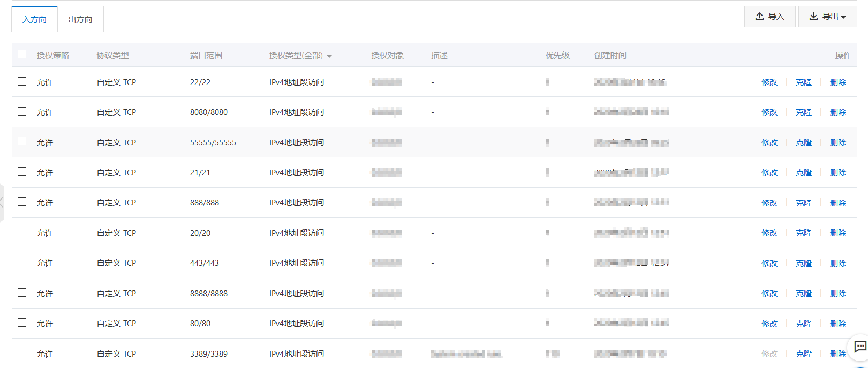Delete the 8888/8888 port rule
The width and height of the screenshot is (868, 368).
[837, 294]
